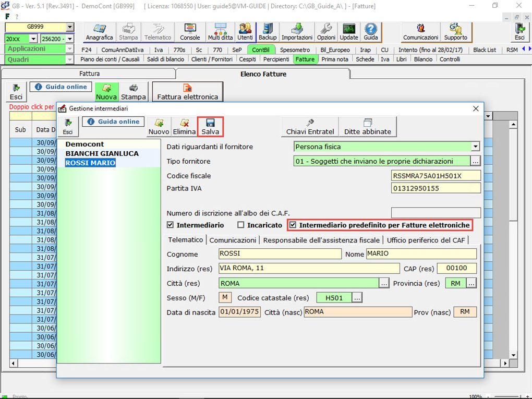Toggle the Intermediario checkbox

pyautogui.click(x=171, y=225)
